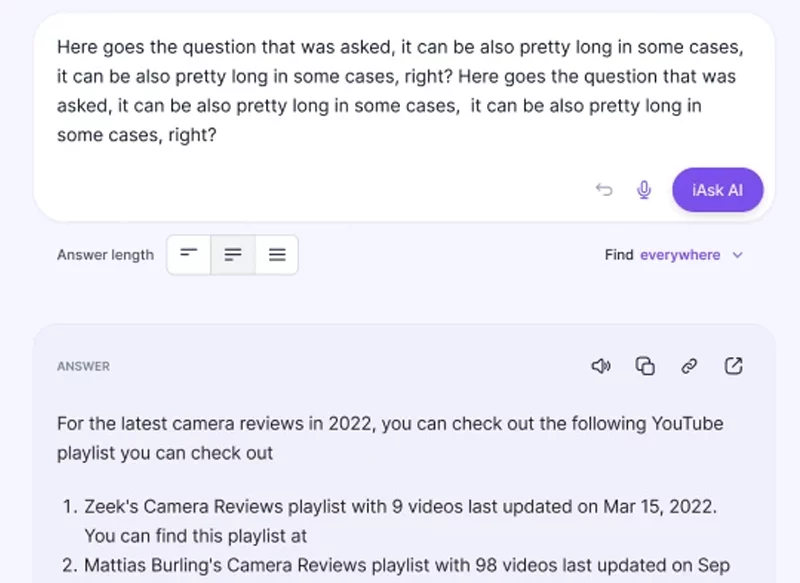Viewport: 800px width, 583px height.
Task: Click 'You can find this playlist at' line
Action: [x=195, y=537]
